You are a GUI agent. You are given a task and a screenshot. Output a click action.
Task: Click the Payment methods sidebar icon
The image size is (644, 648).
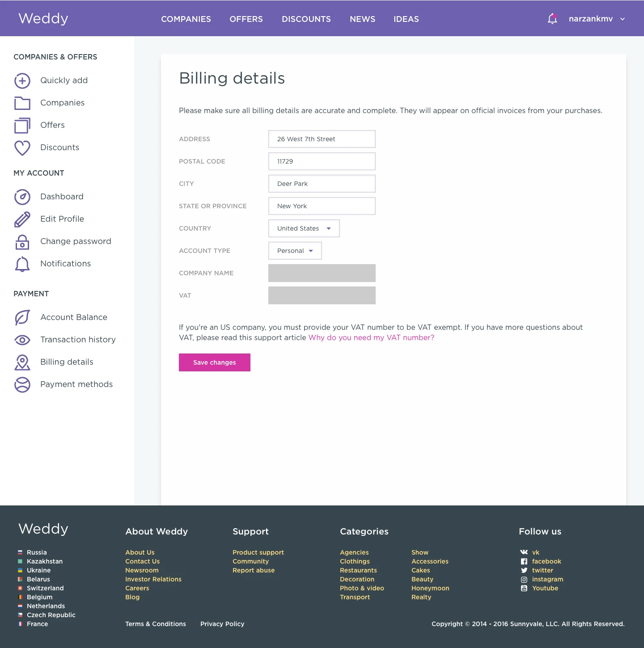[x=22, y=385]
